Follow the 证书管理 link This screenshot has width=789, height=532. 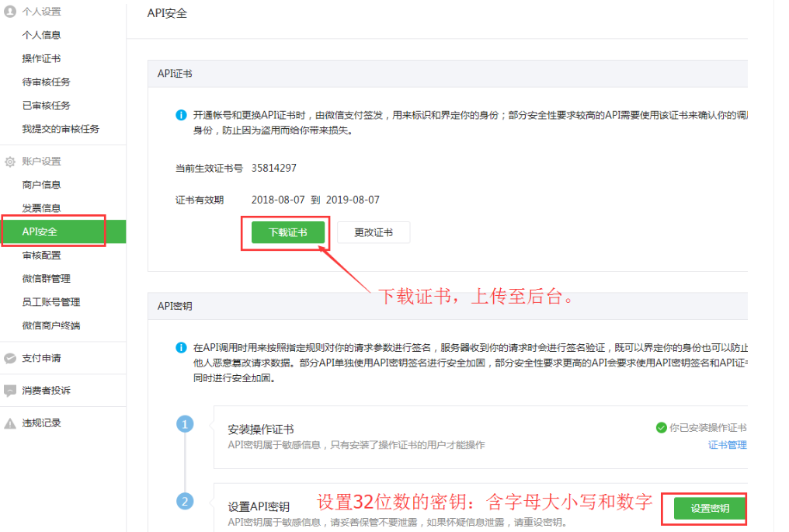pos(727,445)
